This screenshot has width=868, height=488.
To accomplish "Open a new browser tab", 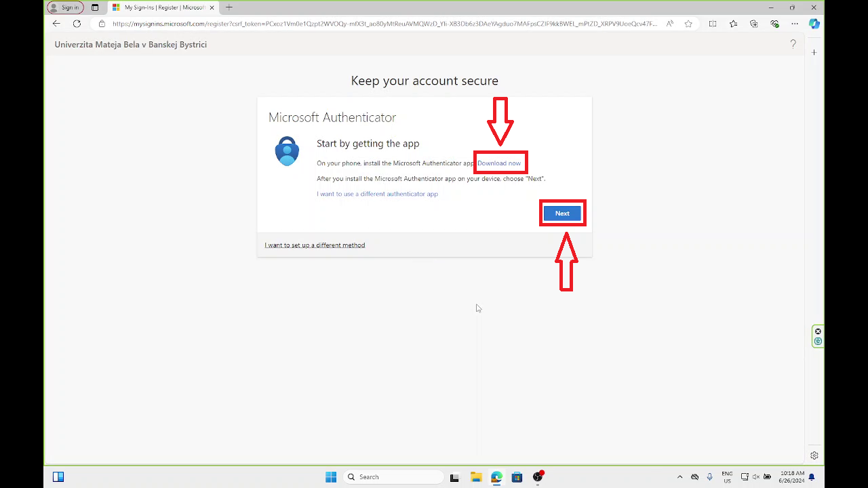I will [229, 7].
